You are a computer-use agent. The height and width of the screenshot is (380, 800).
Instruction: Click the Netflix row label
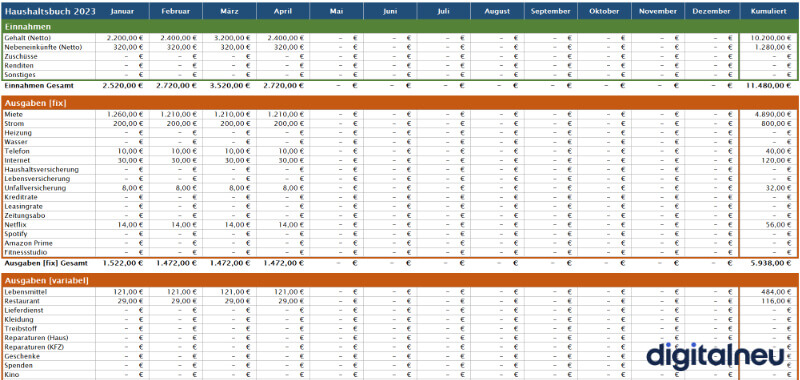tap(15, 224)
